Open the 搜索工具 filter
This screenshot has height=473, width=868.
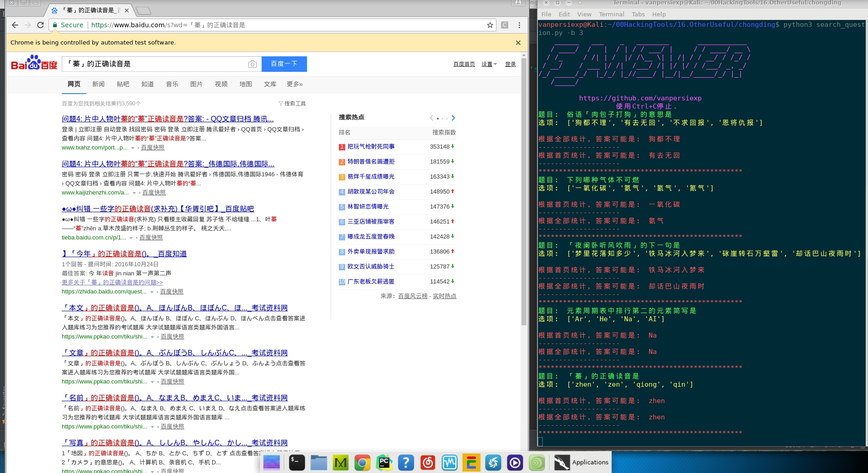pos(292,104)
